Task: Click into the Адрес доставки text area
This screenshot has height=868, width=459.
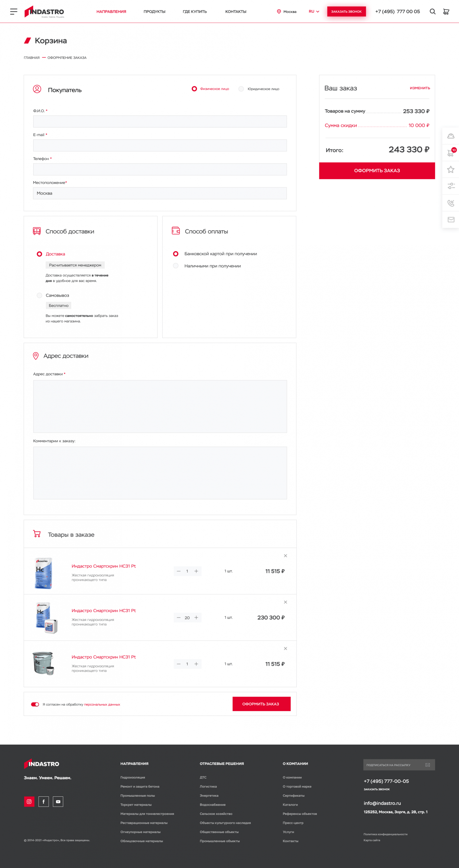Action: coord(160,406)
